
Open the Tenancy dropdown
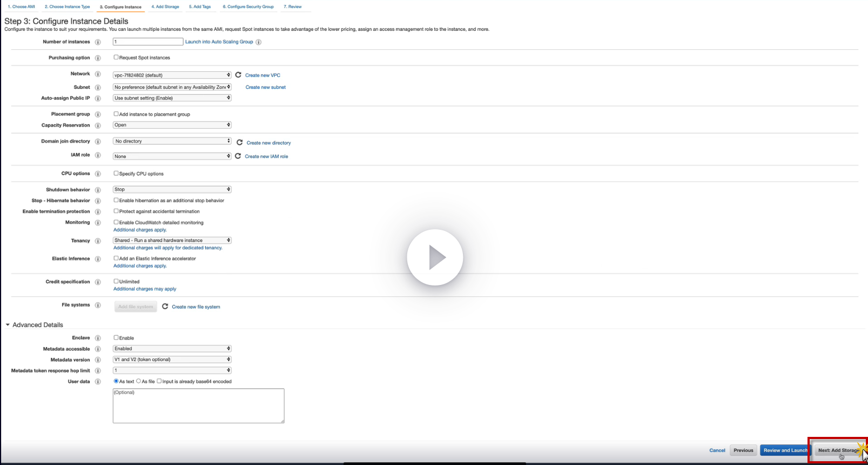coord(172,240)
